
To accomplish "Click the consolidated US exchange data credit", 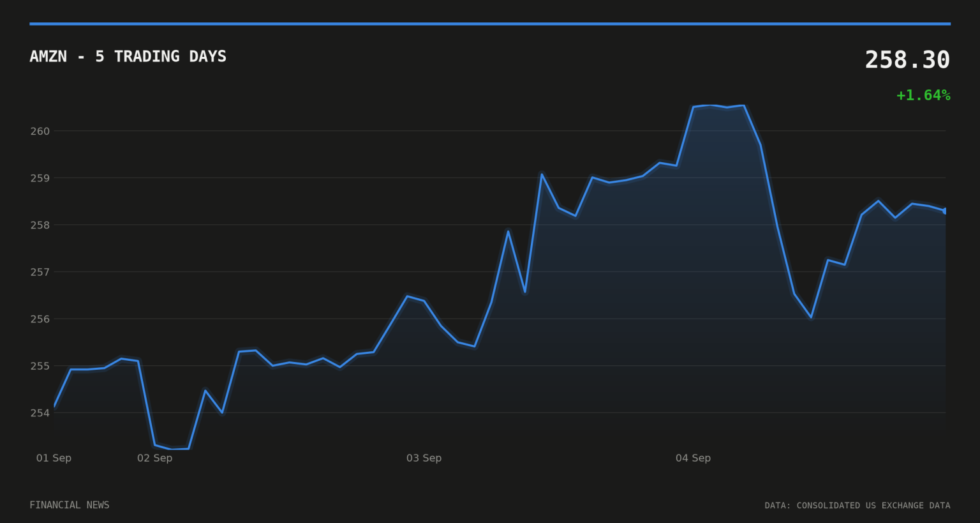I will (x=857, y=506).
